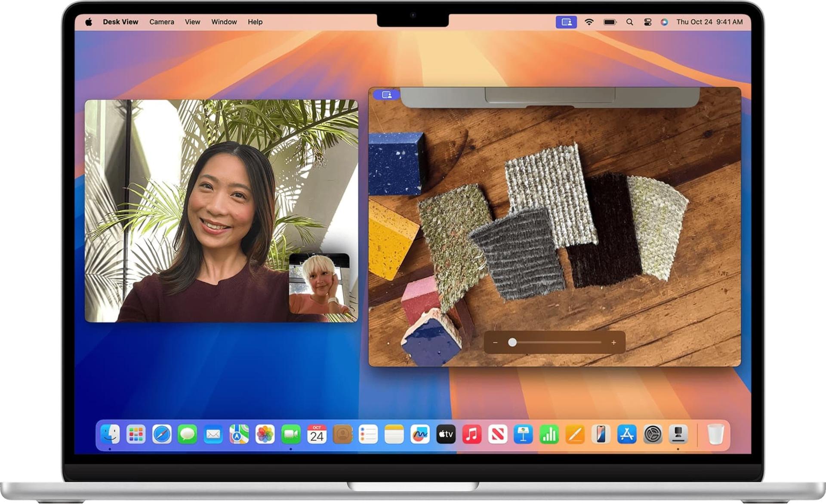Click the zoom slider handle
This screenshot has height=504, width=826.
click(x=512, y=342)
